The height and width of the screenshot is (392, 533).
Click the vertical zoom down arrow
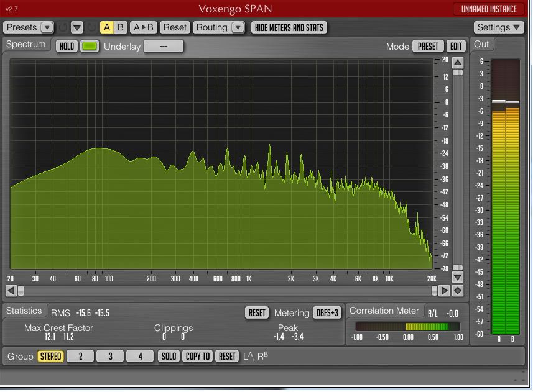(x=458, y=277)
